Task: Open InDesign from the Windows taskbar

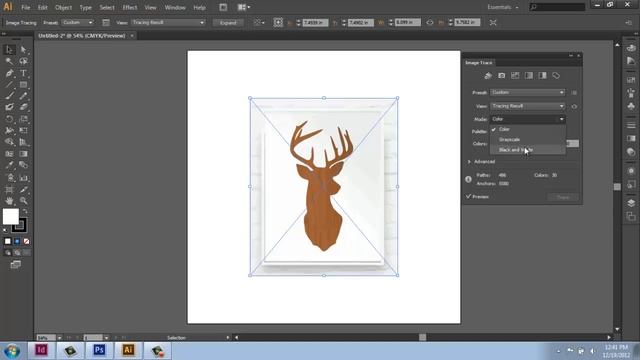Action: (x=41, y=350)
